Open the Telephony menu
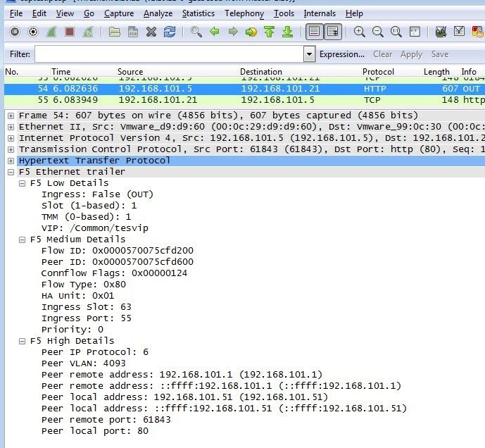 click(x=244, y=13)
